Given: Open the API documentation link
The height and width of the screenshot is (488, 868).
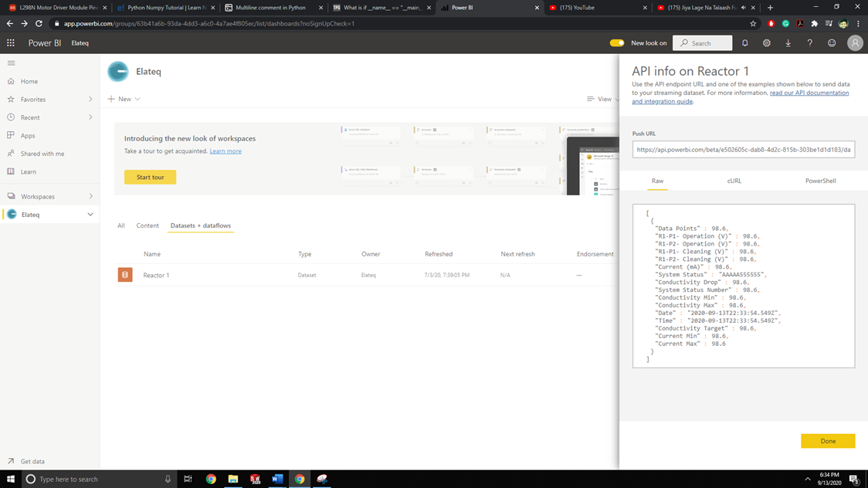Looking at the screenshot, I should [740, 97].
